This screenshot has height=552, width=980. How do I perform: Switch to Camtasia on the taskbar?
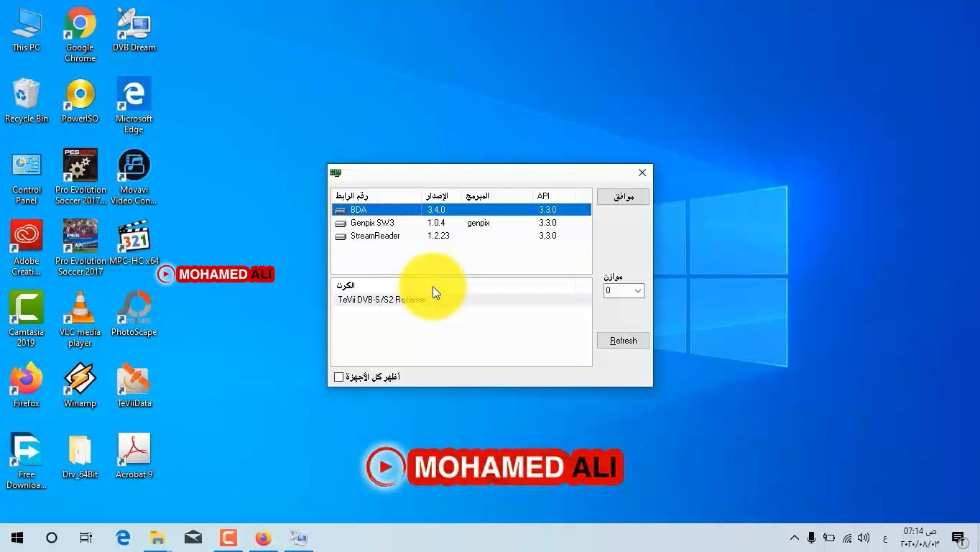[228, 538]
